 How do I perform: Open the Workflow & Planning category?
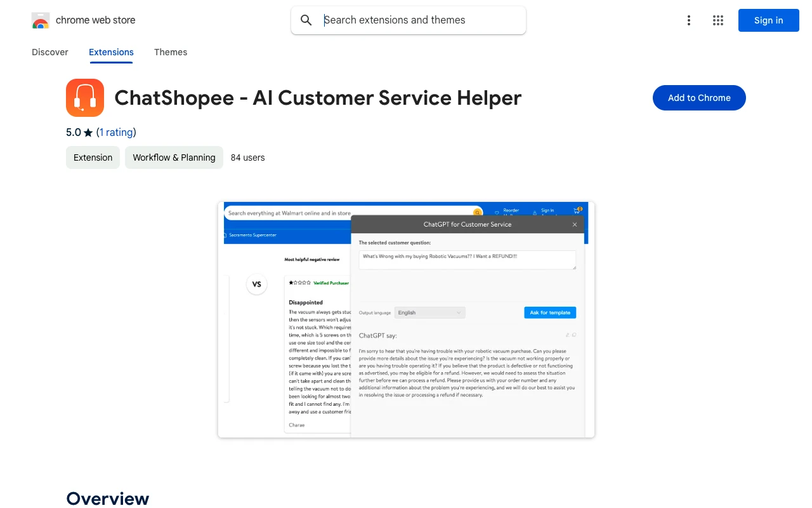coord(174,157)
